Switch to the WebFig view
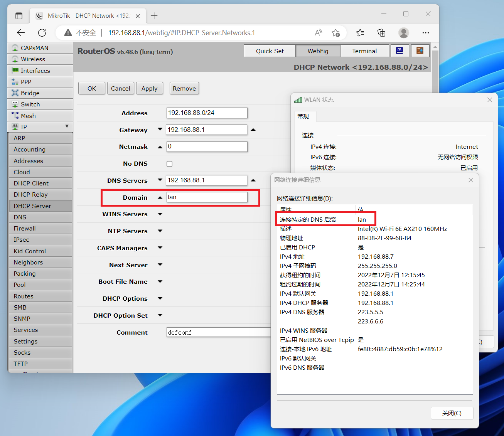Image resolution: width=504 pixels, height=436 pixels. coord(318,51)
